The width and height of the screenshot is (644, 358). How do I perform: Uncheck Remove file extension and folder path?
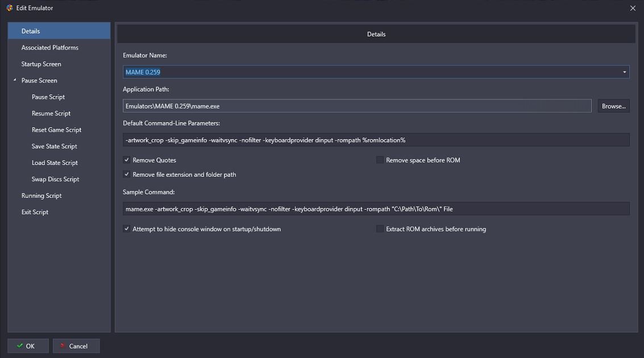point(127,174)
